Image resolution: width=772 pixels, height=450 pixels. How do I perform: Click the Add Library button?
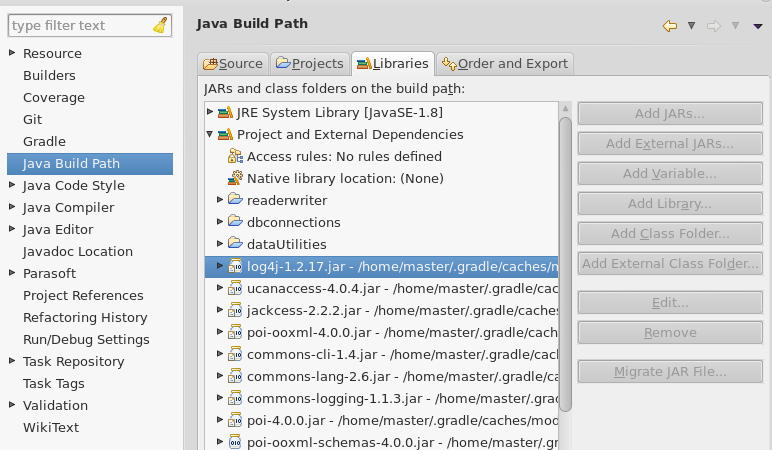(670, 204)
